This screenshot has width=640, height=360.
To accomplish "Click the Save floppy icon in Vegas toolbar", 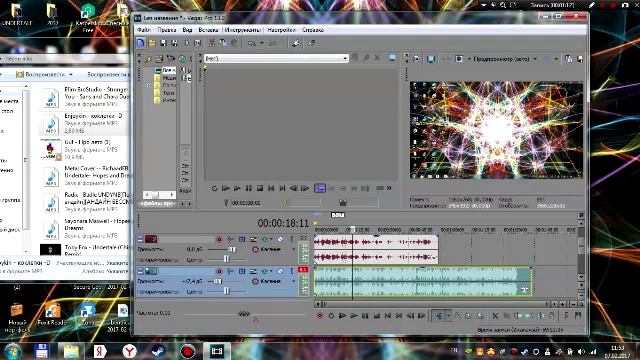I will [163, 43].
